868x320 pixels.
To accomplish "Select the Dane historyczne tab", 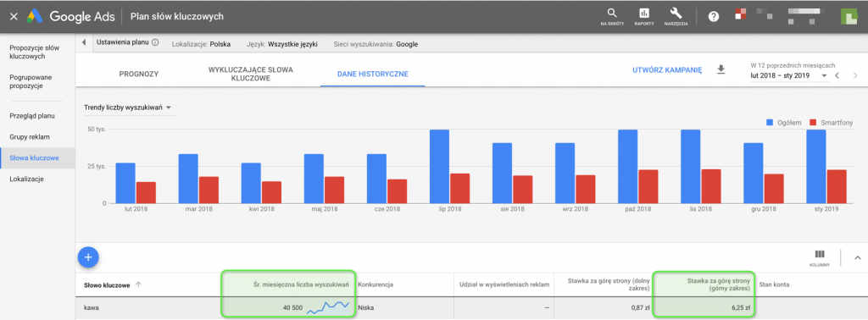I will [x=373, y=74].
